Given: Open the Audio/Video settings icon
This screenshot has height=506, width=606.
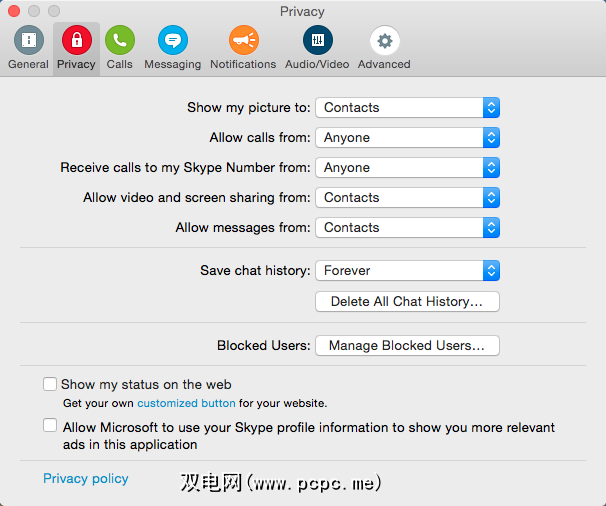Looking at the screenshot, I should 318,41.
